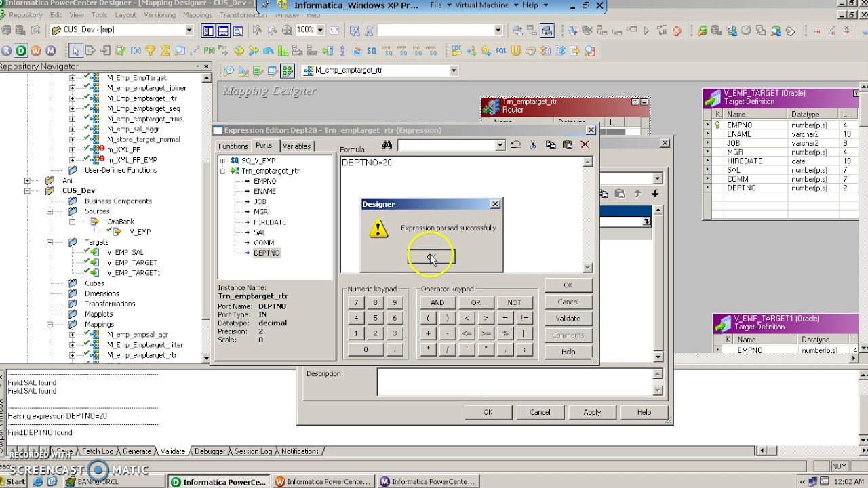Image resolution: width=868 pixels, height=488 pixels.
Task: Open the search field dropdown in Expression Editor
Action: (500, 145)
